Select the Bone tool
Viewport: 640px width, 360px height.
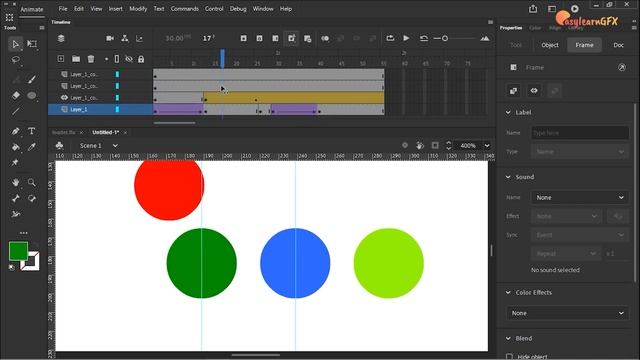click(x=16, y=198)
